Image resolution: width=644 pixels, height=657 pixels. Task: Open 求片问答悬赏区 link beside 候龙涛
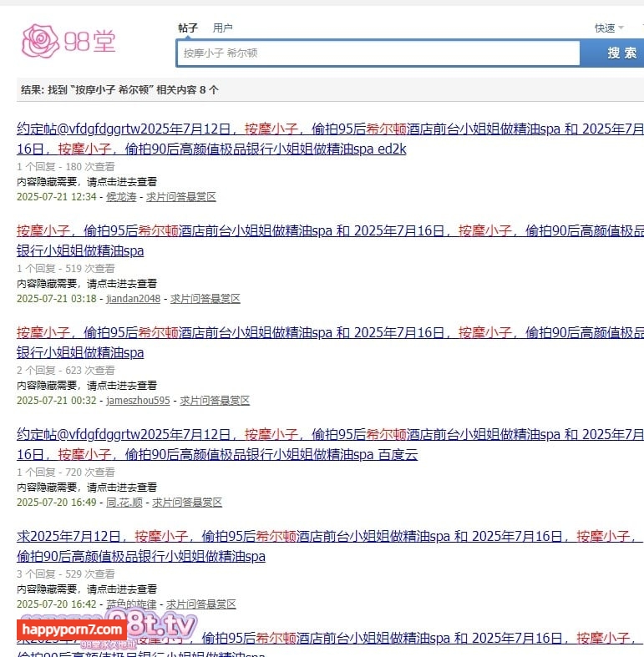click(181, 197)
